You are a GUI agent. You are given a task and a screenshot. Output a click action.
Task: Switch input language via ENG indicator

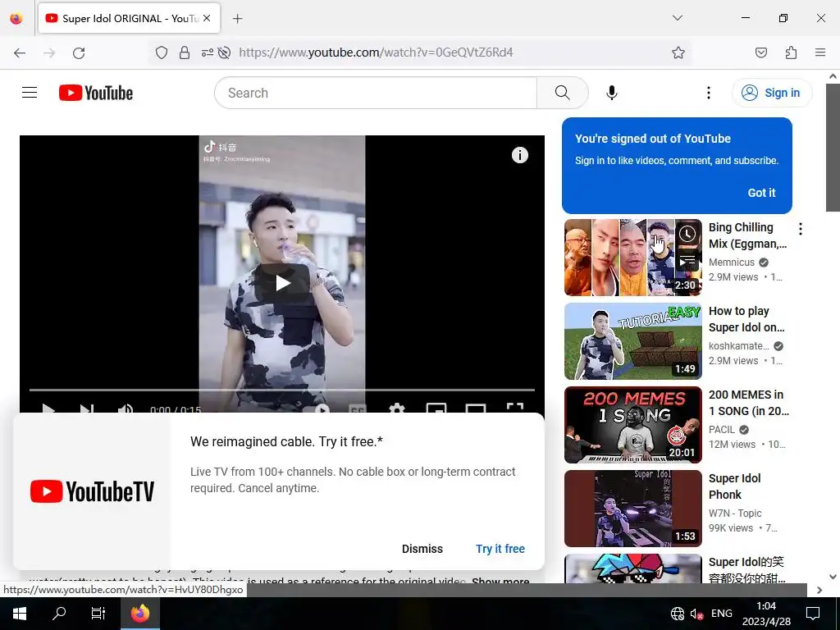[722, 614]
